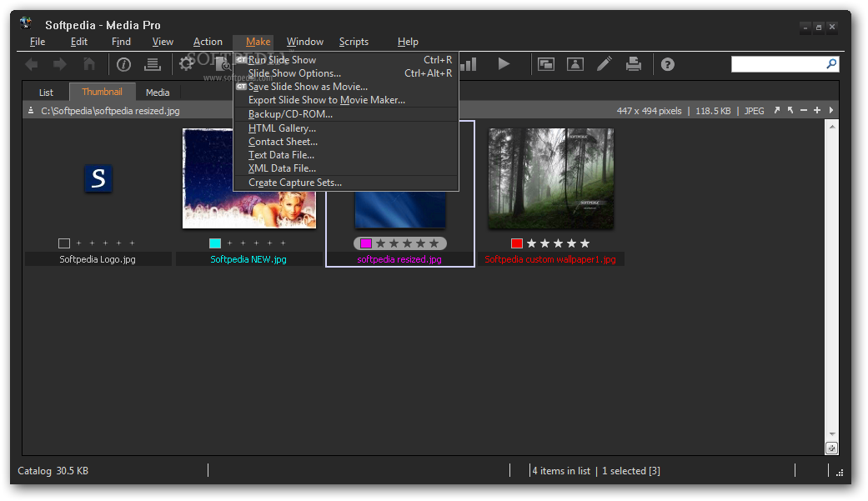Click softpedia resized.jpg file name
868x501 pixels.
tap(399, 259)
